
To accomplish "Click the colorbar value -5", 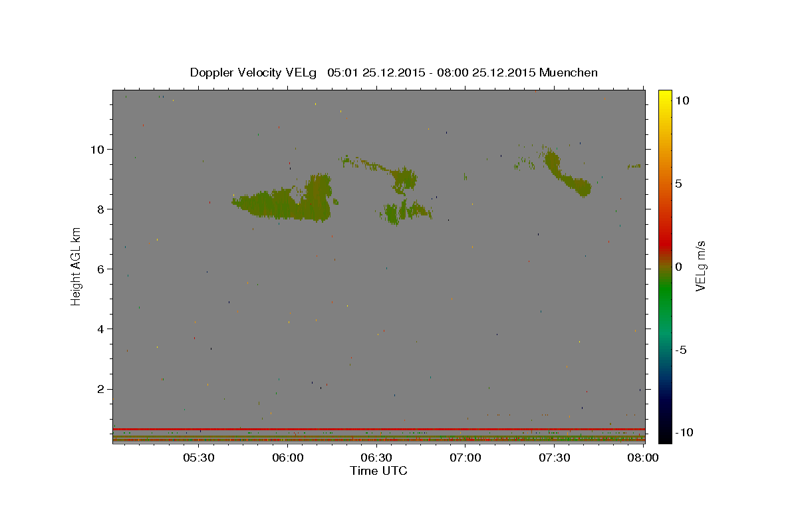I will pyautogui.click(x=681, y=349).
